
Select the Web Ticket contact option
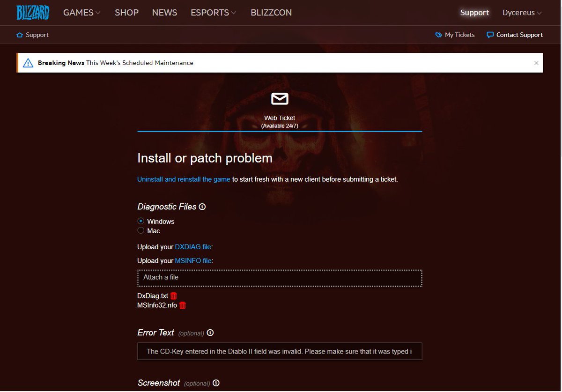[x=280, y=111]
